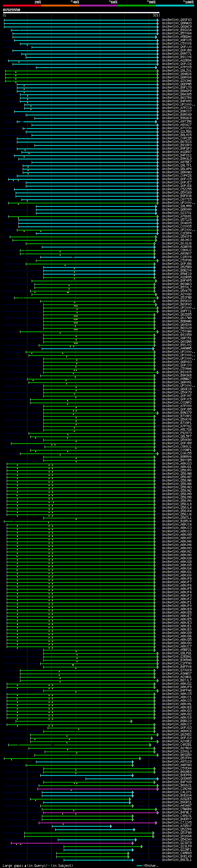
Task: Select the UniRef100_A2Q2E5 label
Action: 177,799
